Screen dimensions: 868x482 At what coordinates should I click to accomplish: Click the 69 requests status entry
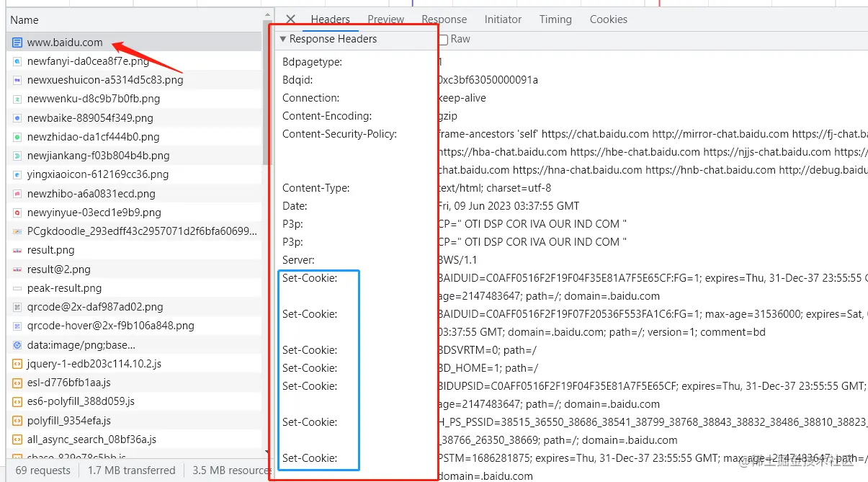43,470
